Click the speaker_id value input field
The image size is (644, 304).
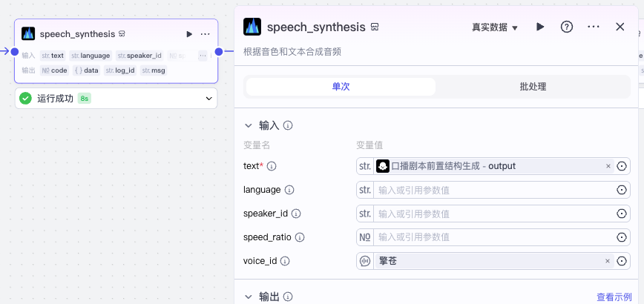coord(494,214)
